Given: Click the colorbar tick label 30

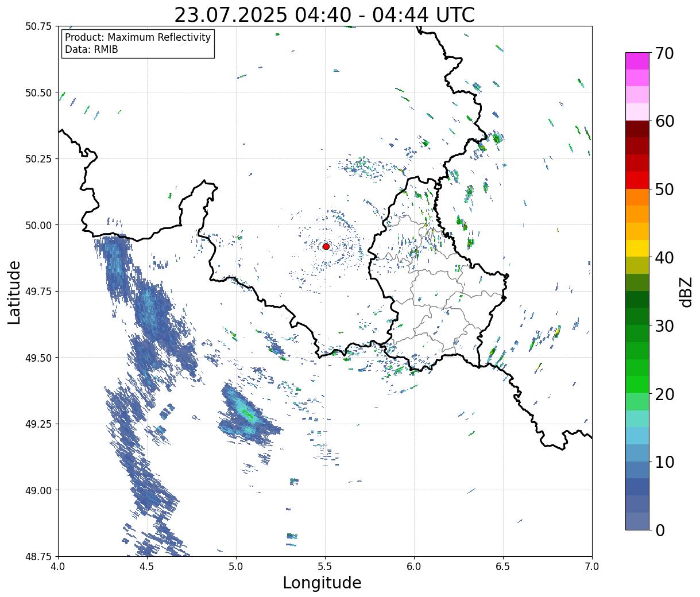Looking at the screenshot, I should [x=664, y=325].
